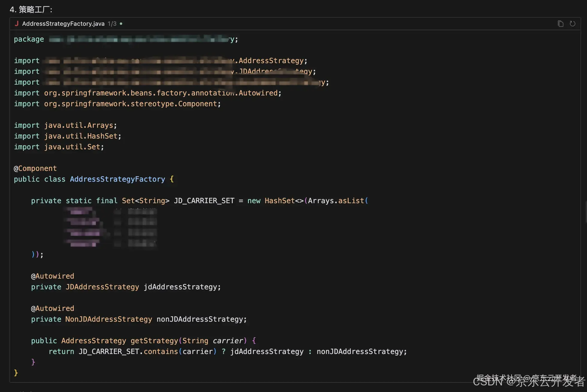Click import java.util.HashSet line

pos(67,136)
